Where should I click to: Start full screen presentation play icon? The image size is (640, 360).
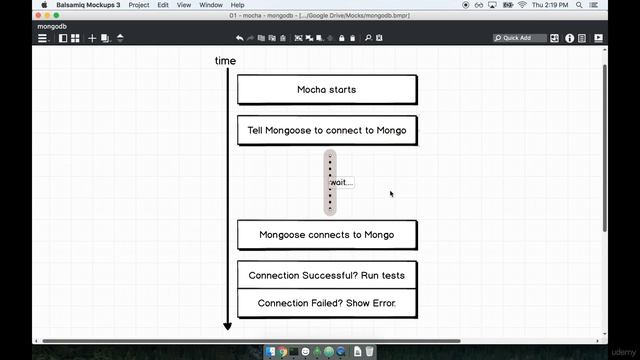point(598,38)
